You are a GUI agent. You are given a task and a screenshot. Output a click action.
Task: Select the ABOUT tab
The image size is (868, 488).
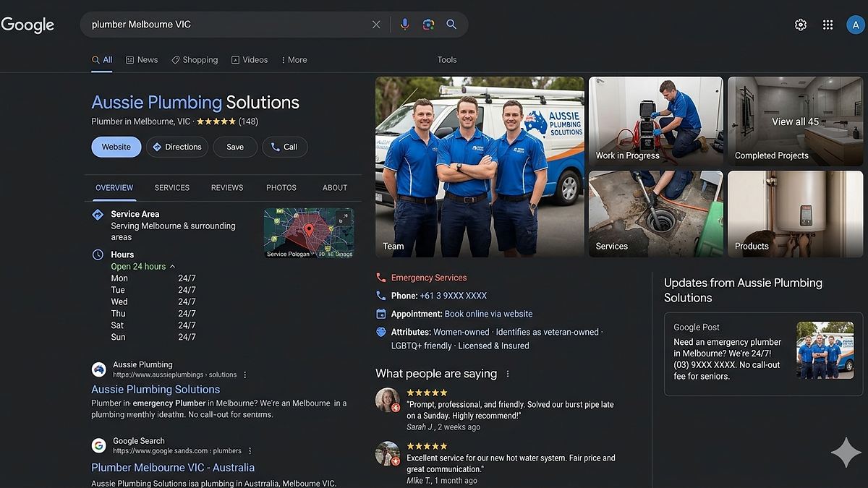pos(335,187)
